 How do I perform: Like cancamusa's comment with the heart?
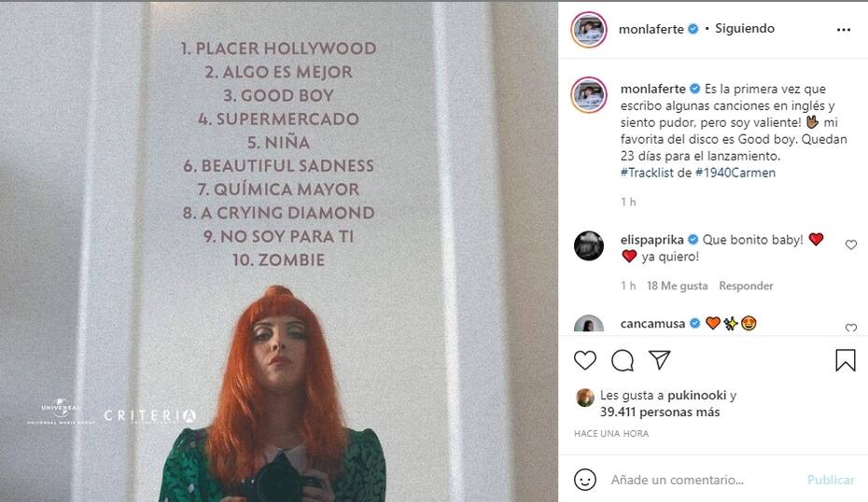coord(851,328)
